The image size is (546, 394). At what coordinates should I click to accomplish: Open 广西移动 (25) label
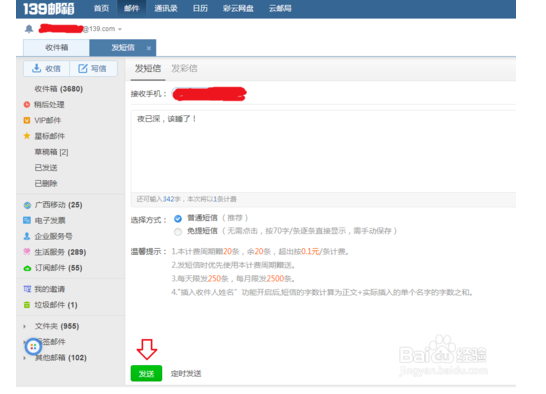[x=58, y=205]
